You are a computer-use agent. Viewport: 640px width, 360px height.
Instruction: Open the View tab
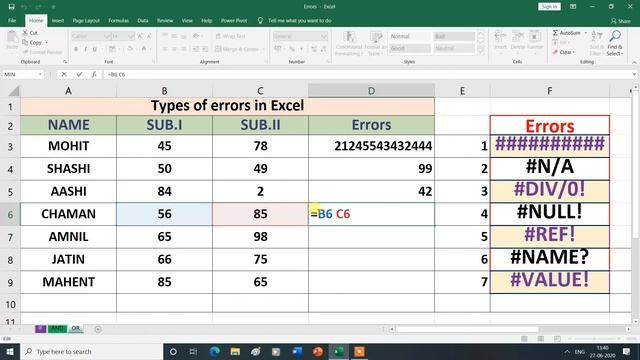point(187,20)
